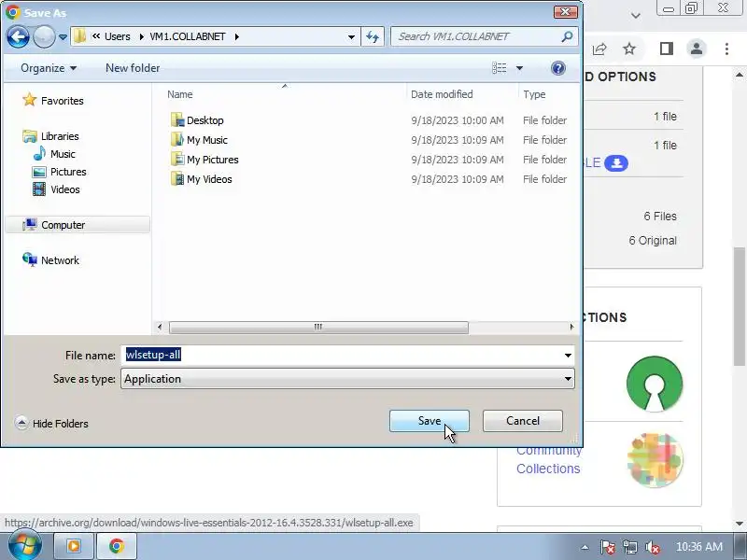747x560 pixels.
Task: Sort by Type column header
Action: pos(534,94)
